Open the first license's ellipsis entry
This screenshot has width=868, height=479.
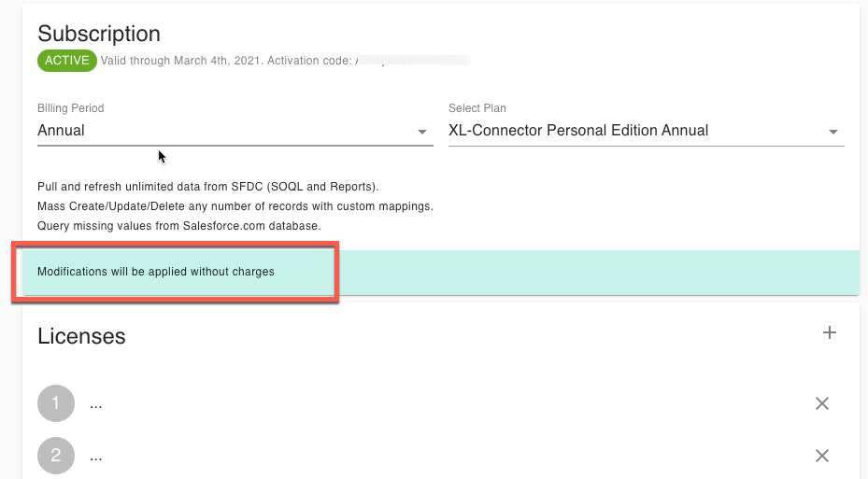(x=95, y=404)
